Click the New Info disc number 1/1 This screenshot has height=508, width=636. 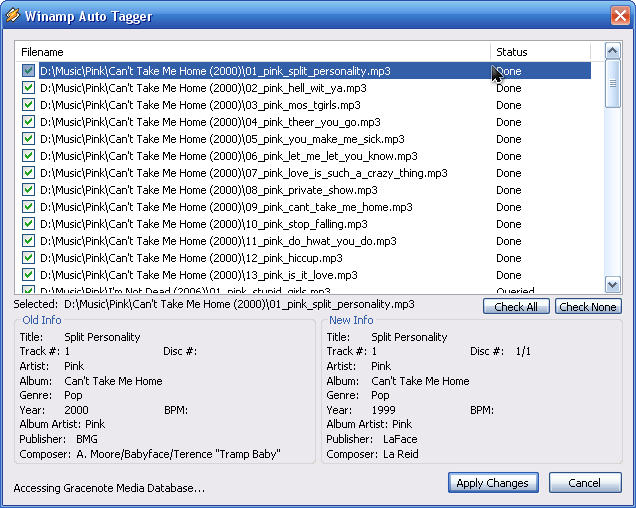point(523,351)
